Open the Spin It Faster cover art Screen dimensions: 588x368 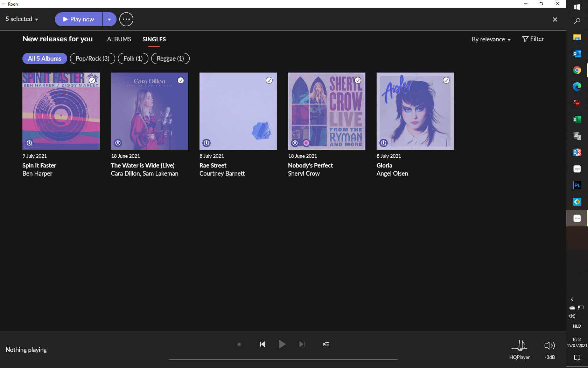[x=61, y=111]
